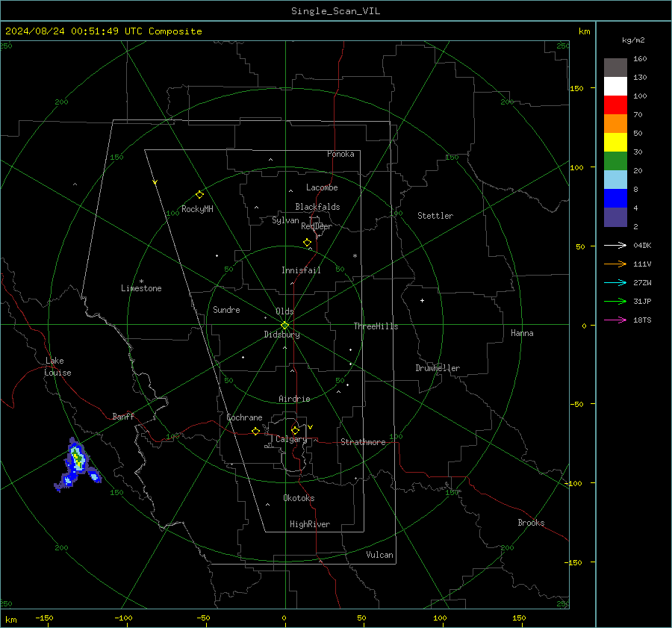
Task: Click the blue 8 kg/m2 legend swatch
Action: click(x=615, y=199)
